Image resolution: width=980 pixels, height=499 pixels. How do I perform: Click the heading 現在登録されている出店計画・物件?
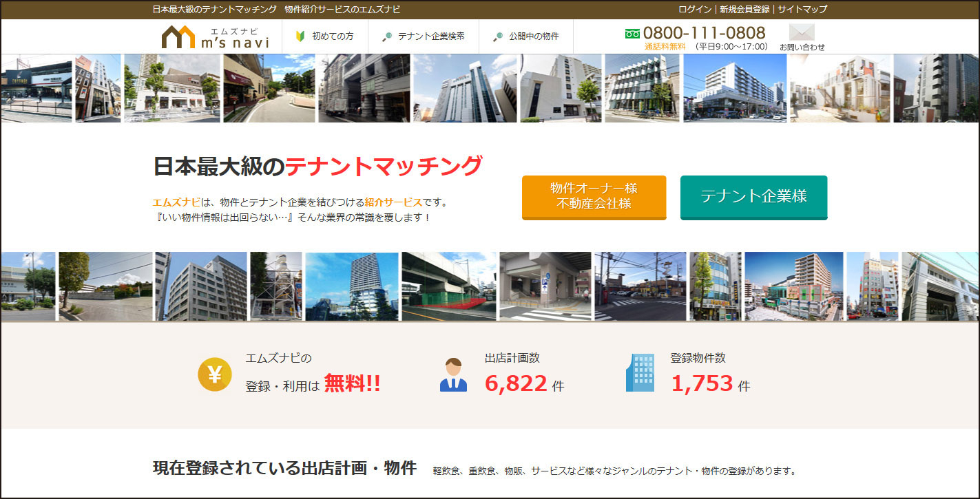[284, 468]
